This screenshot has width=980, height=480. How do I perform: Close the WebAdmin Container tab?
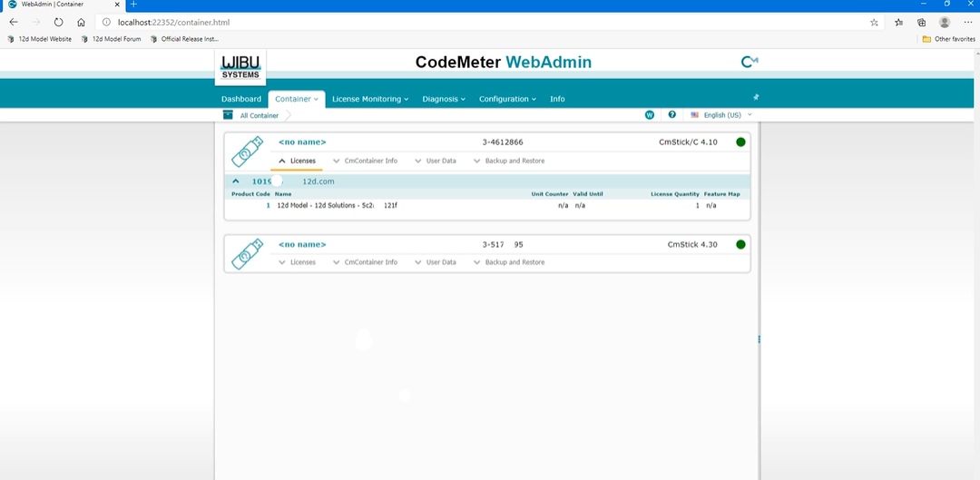pyautogui.click(x=117, y=5)
